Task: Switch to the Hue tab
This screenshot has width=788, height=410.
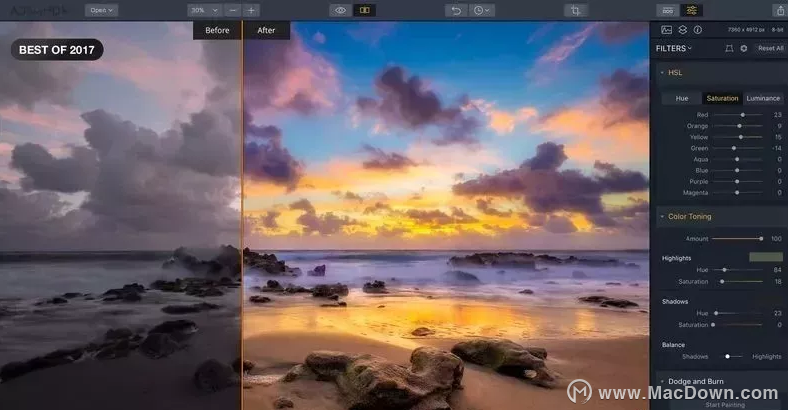Action: (682, 98)
